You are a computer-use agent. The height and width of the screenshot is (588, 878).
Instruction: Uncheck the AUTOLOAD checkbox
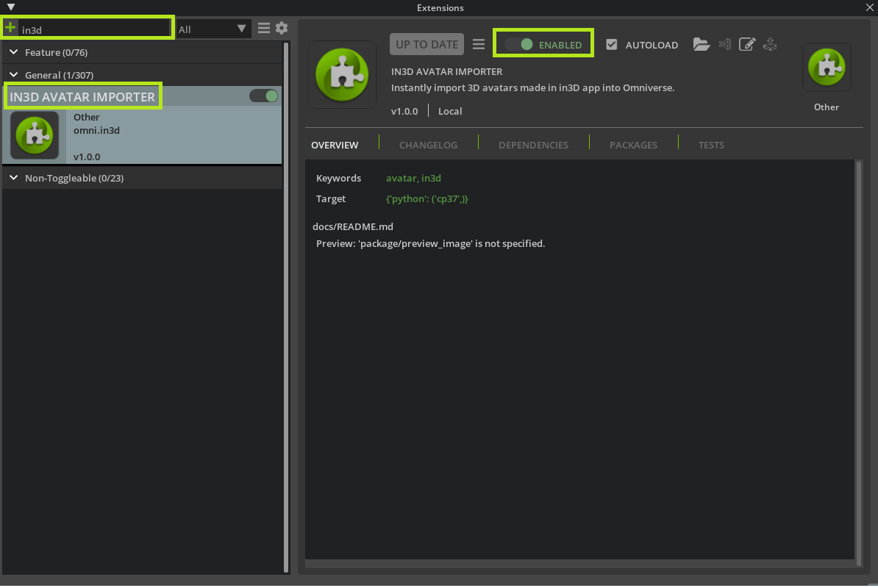pos(612,44)
